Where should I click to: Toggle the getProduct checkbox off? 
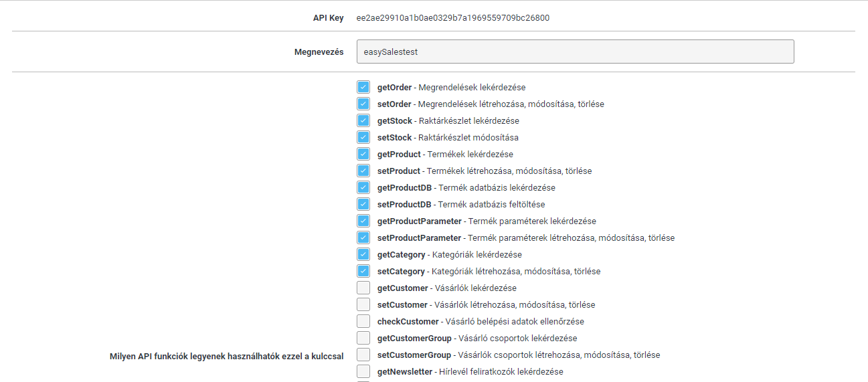pos(363,154)
